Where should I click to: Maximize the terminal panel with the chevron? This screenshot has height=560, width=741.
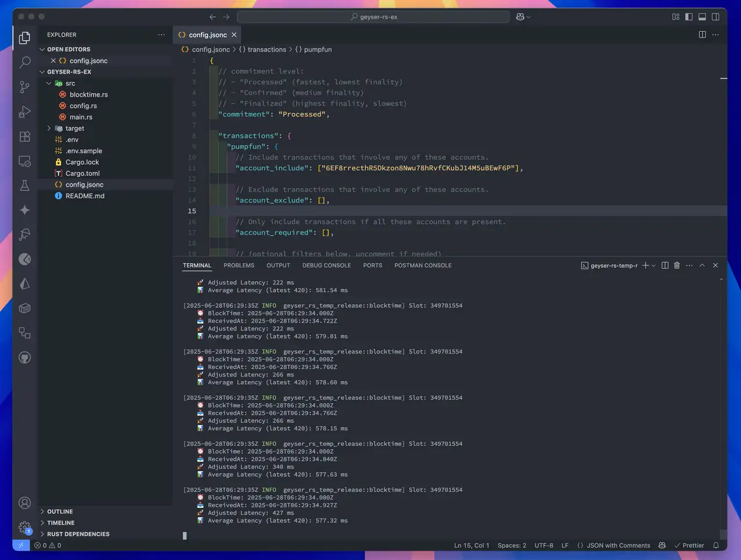(x=702, y=266)
